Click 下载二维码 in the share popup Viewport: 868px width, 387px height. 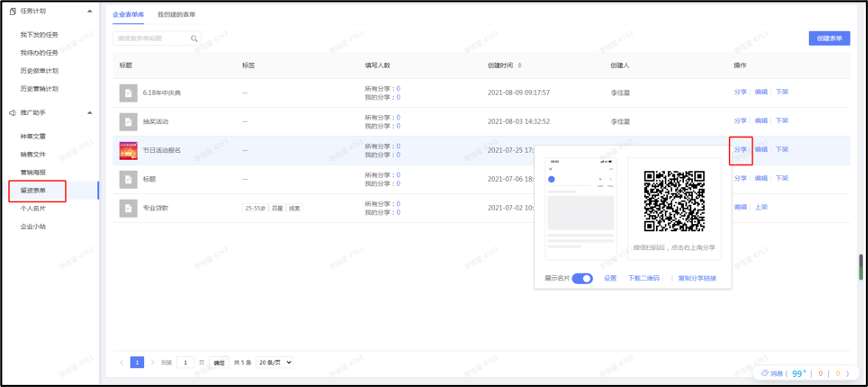[644, 278]
